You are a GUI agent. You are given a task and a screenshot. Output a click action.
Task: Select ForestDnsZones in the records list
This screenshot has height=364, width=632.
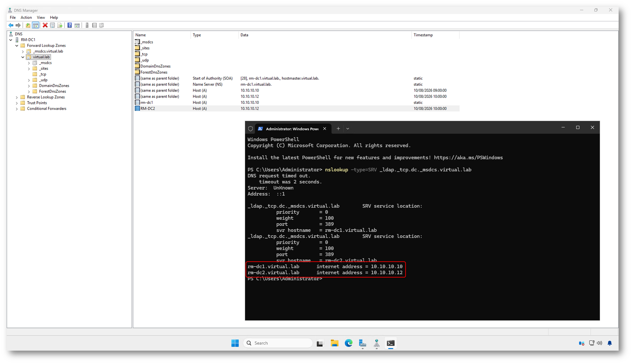point(154,72)
